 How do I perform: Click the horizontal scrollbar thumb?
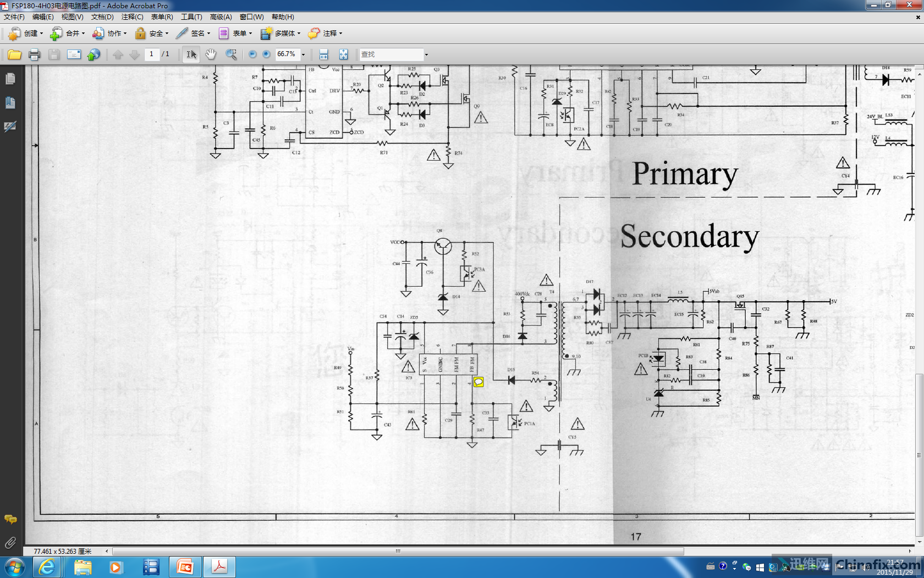pyautogui.click(x=398, y=551)
